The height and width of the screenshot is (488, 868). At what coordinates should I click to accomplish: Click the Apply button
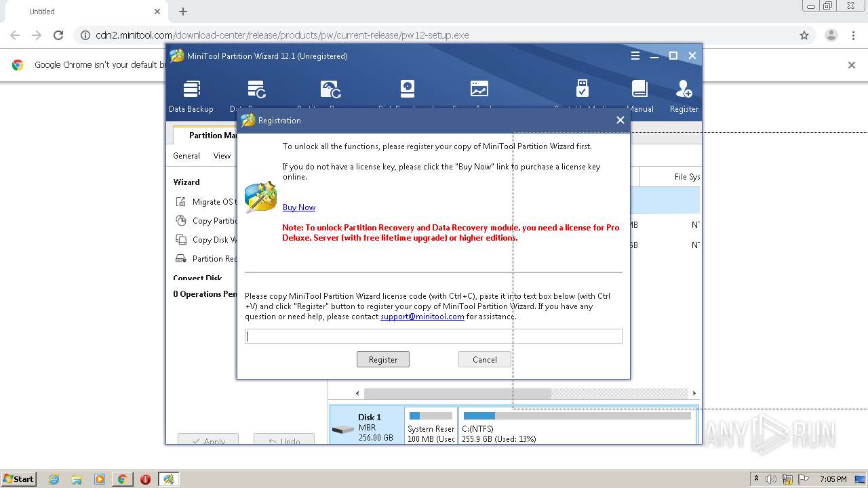point(208,439)
